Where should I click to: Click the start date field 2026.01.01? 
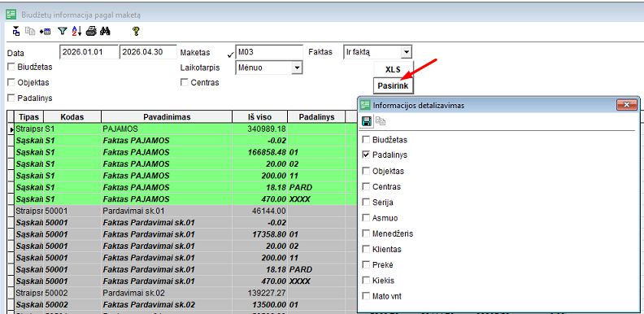pos(89,52)
